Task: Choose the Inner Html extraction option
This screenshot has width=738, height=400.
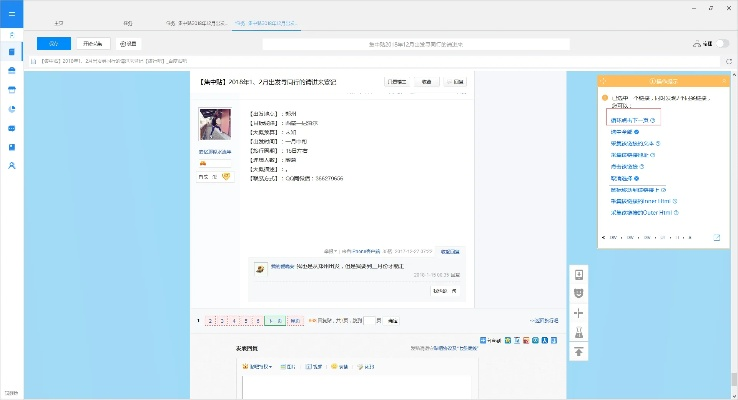Action: click(x=644, y=201)
